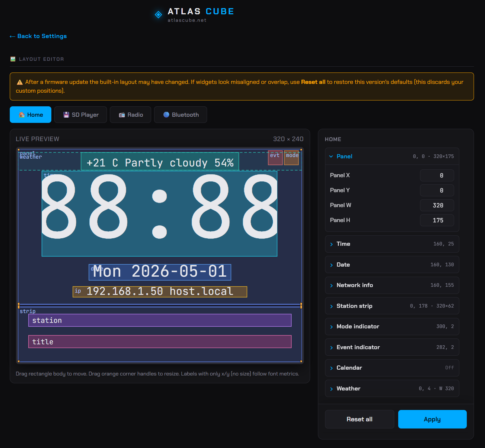Expand the Station strip section
The image size is (485, 448).
point(392,306)
